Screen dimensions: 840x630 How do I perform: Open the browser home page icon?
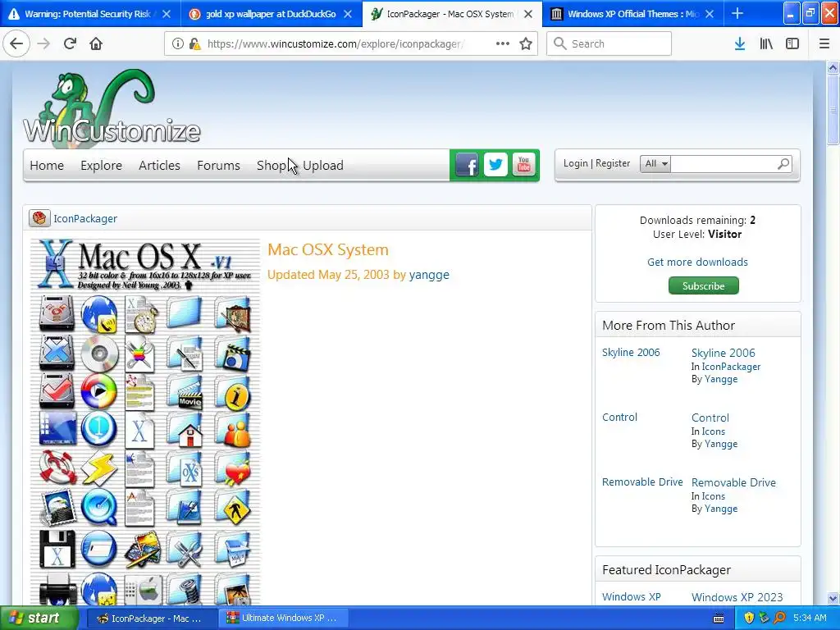click(96, 43)
